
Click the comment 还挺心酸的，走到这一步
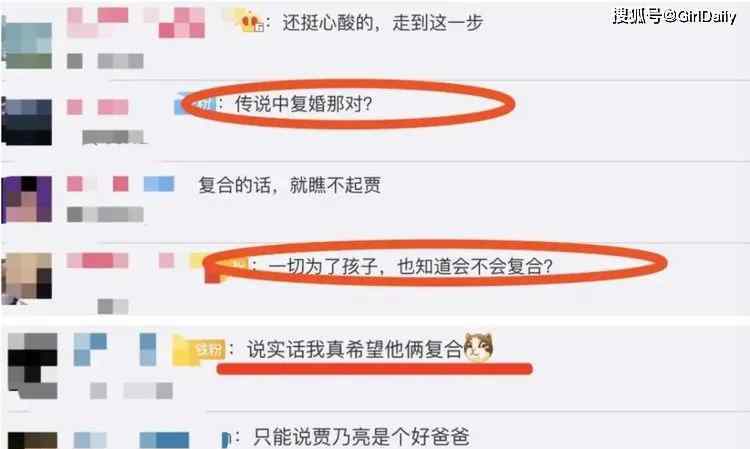coord(383,22)
